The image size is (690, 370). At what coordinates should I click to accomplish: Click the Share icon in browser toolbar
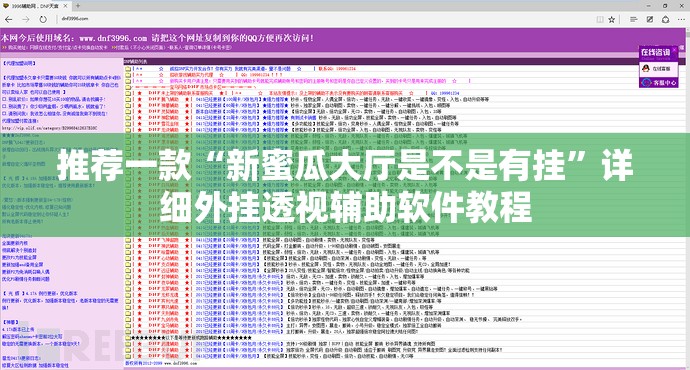tap(665, 19)
